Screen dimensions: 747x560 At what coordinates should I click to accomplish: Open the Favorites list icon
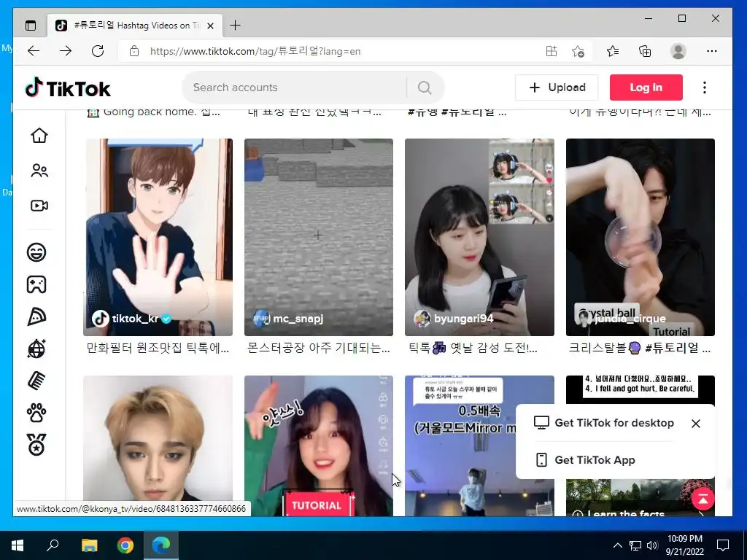click(613, 51)
